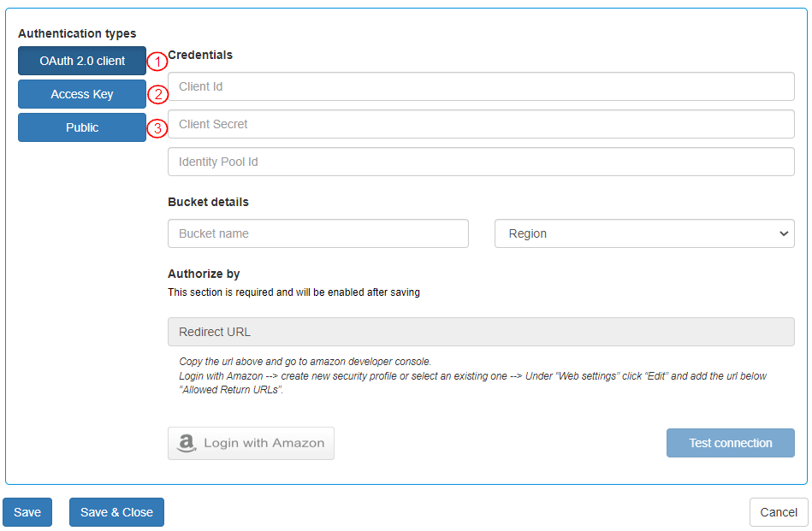Click the red circled number 2 annotation

[x=157, y=95]
